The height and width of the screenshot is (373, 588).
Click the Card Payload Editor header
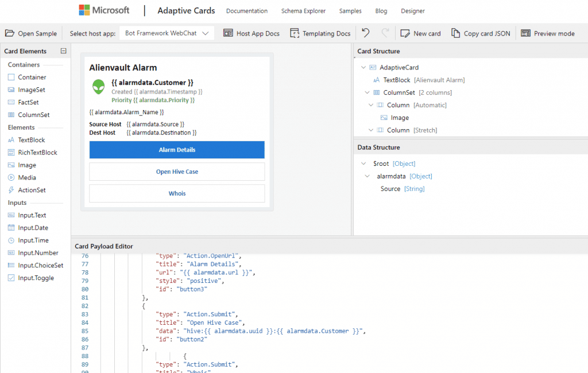104,246
